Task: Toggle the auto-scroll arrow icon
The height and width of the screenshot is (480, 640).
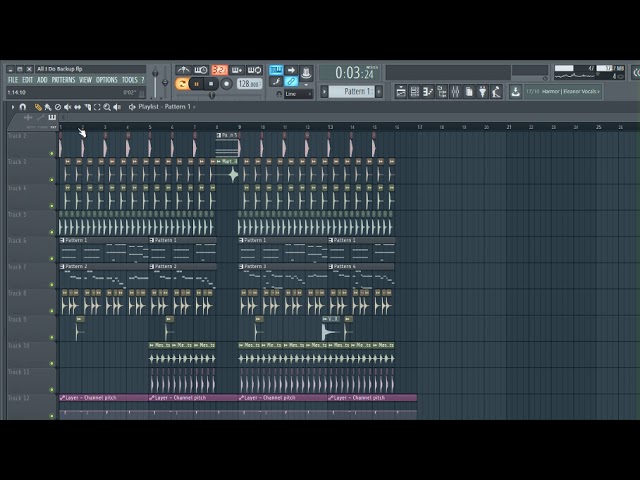Action: tap(291, 70)
